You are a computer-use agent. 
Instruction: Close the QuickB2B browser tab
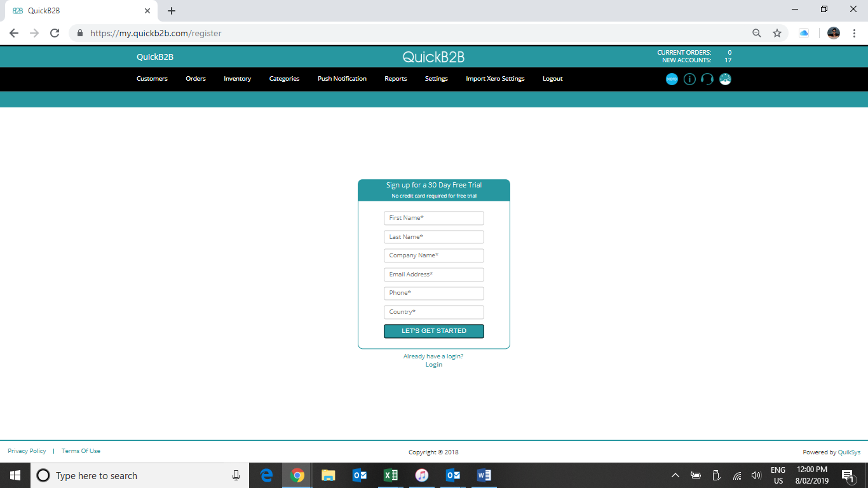pyautogui.click(x=147, y=11)
